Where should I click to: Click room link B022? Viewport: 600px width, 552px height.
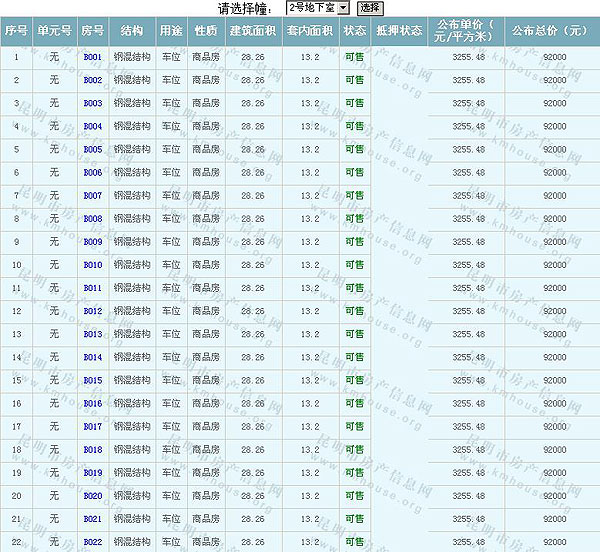92,542
